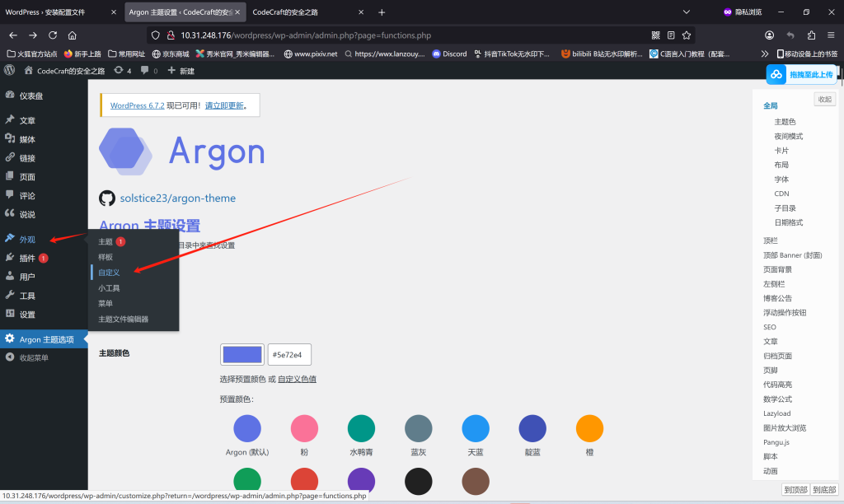
Task: Click the GitHub octocat icon
Action: 107,198
